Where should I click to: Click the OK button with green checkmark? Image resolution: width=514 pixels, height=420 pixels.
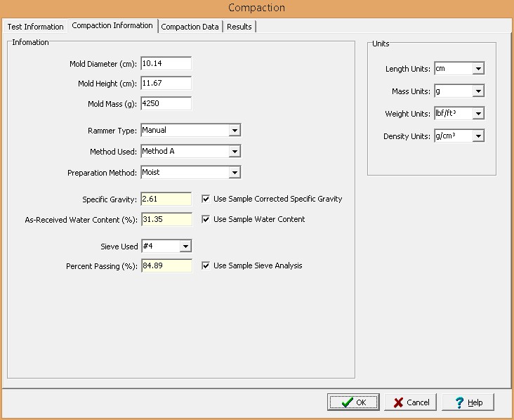click(353, 402)
